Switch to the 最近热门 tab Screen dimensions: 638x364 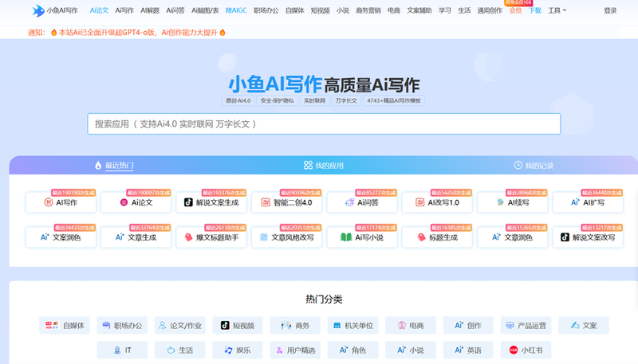coord(114,166)
